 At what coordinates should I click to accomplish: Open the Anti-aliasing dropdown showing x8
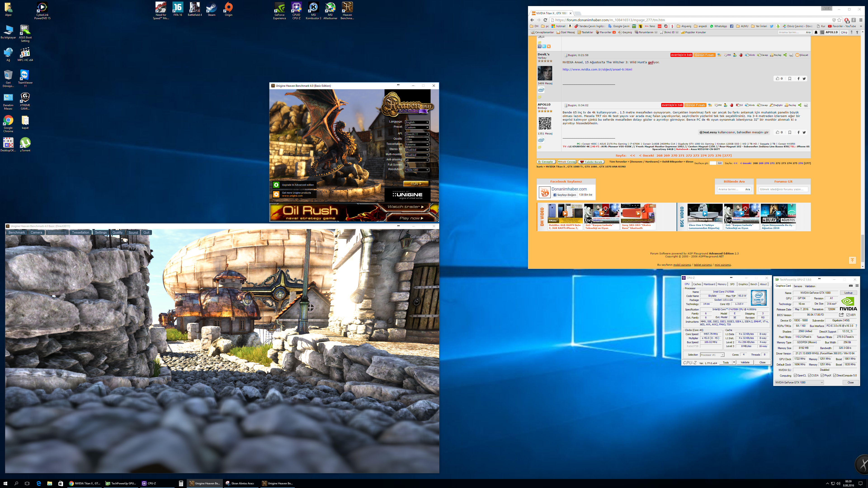[x=417, y=160]
